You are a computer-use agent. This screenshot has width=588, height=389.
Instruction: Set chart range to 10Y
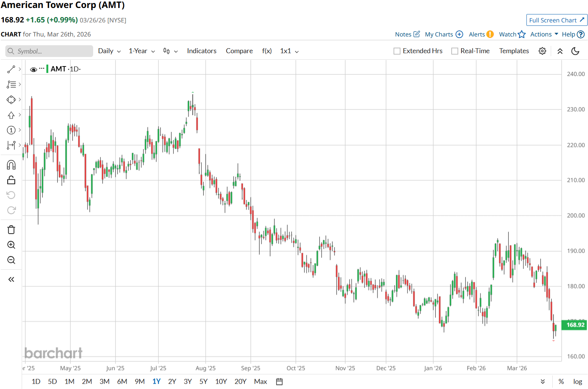point(221,381)
